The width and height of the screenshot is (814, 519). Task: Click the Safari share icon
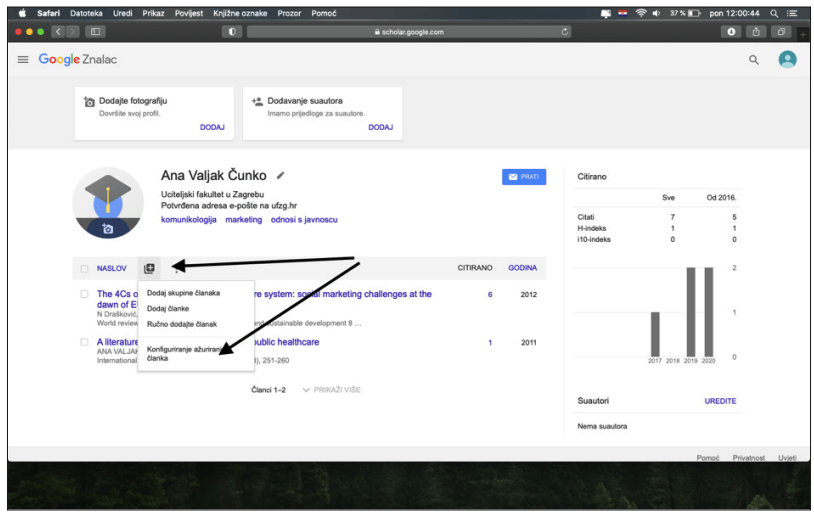(x=756, y=31)
